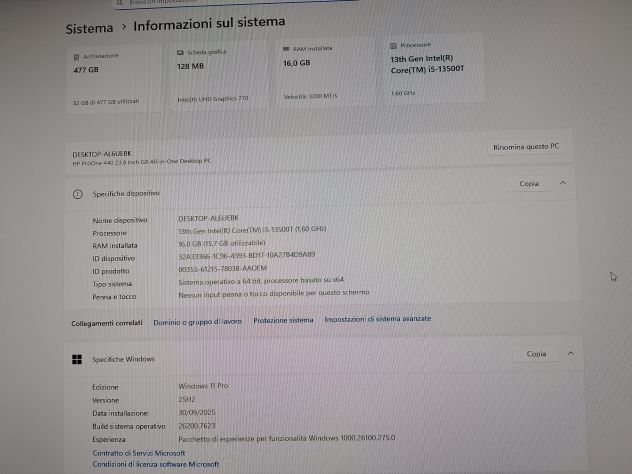
Task: Select the Windows 11 Pro edition value
Action: [x=203, y=386]
